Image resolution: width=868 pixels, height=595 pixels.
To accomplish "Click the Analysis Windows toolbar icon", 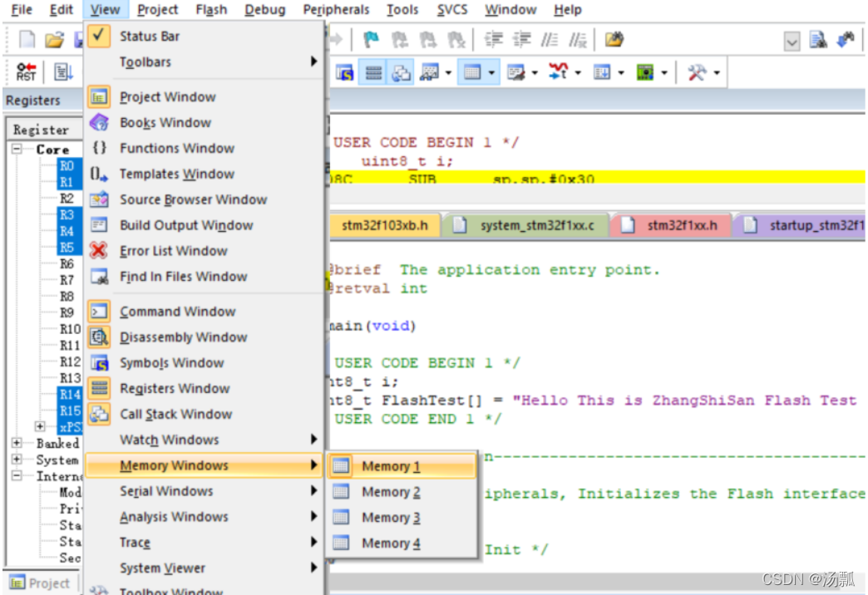I will 558,71.
